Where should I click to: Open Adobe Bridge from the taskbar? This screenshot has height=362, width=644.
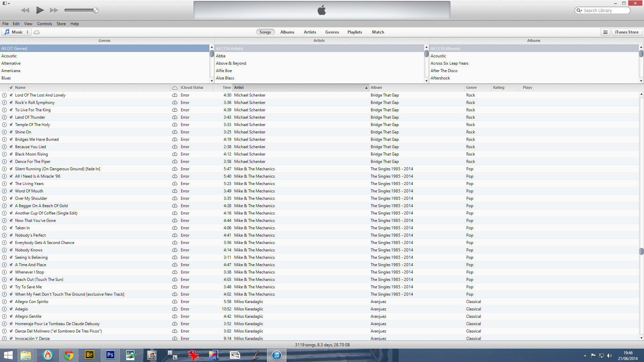coord(89,355)
